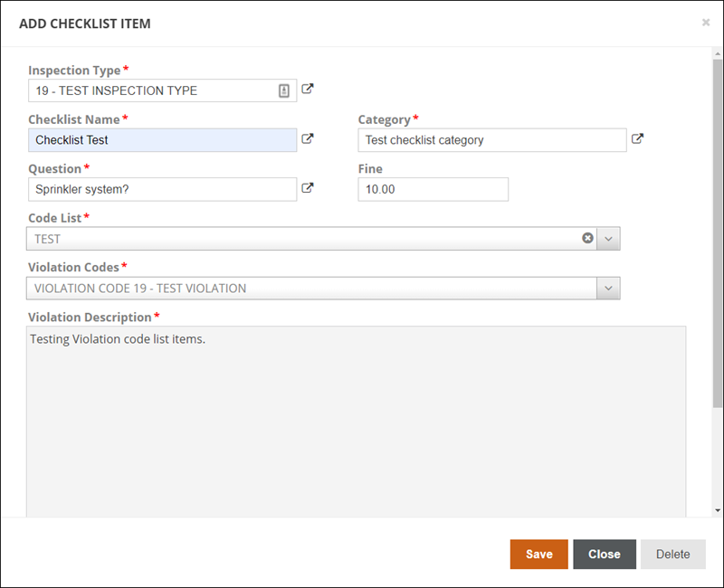Image resolution: width=724 pixels, height=588 pixels.
Task: Open Inspection Type external link icon
Action: pyautogui.click(x=308, y=89)
